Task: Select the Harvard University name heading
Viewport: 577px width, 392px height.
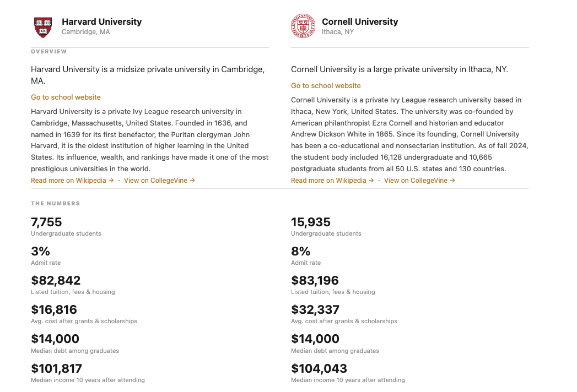Action: click(x=101, y=21)
